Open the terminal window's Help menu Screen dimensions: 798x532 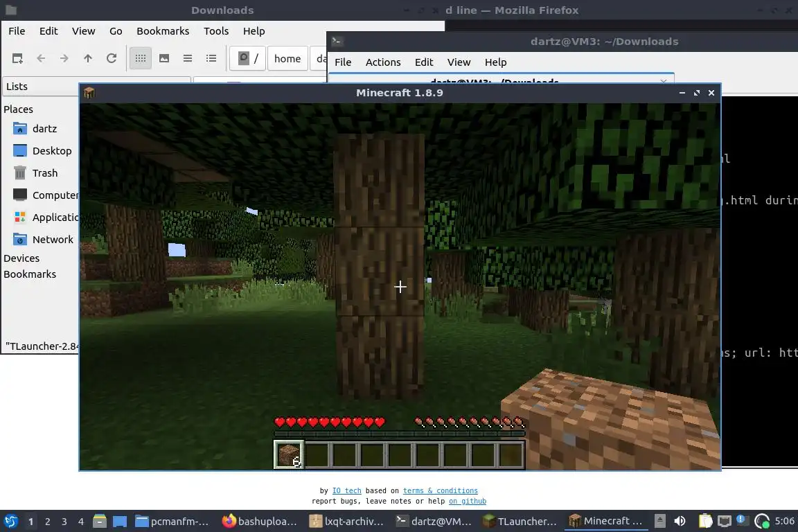tap(496, 62)
